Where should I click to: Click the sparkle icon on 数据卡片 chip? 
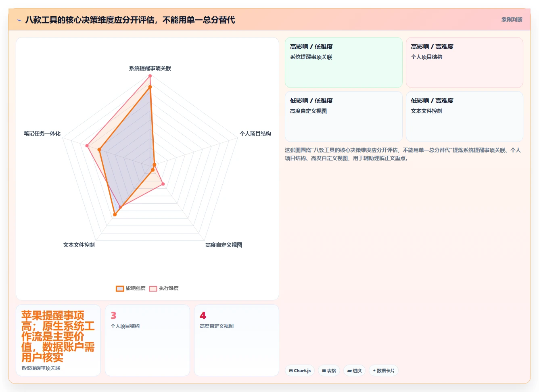pos(374,371)
